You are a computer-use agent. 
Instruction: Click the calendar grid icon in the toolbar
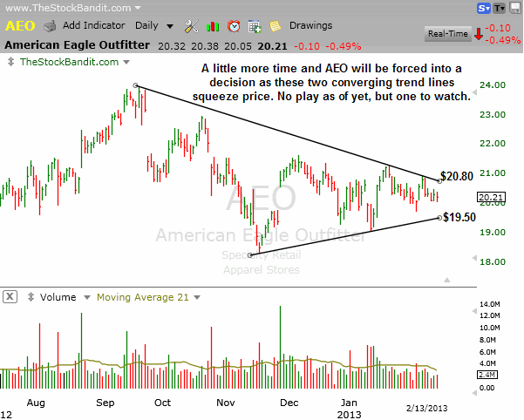[254, 26]
